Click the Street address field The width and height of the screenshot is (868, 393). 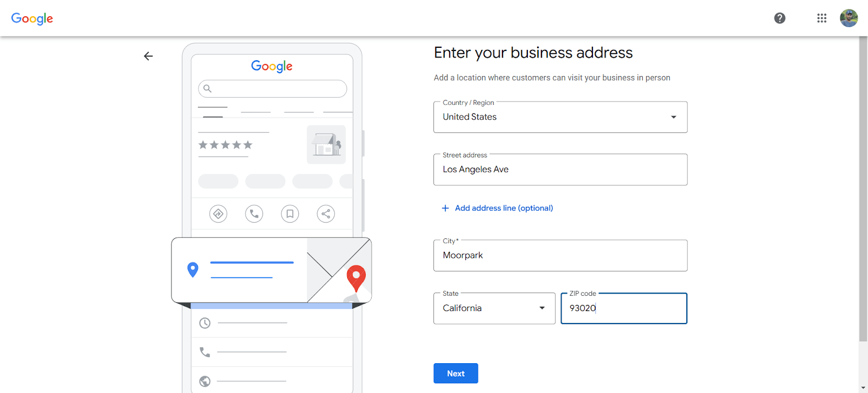560,169
